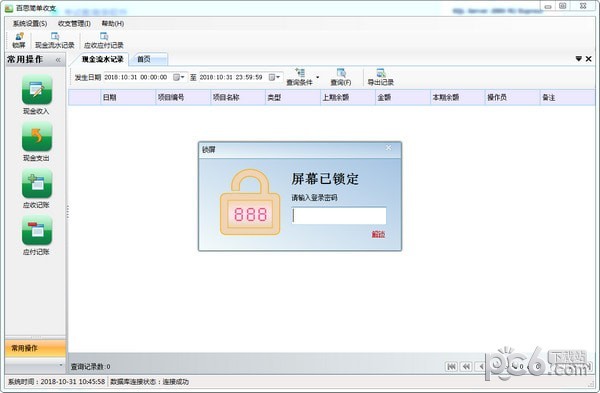The image size is (600, 393).
Task: Sort by the 备注 column header
Action: (x=567, y=98)
